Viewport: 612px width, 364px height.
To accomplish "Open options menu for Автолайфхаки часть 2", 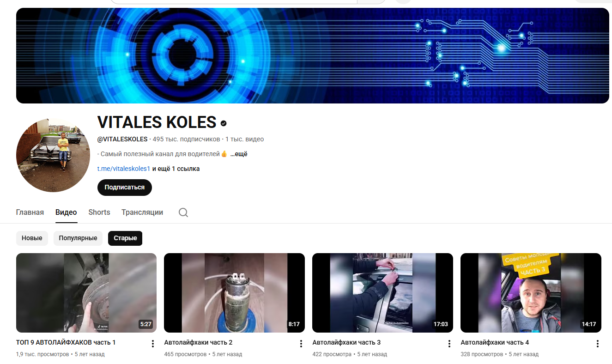I will pyautogui.click(x=301, y=344).
